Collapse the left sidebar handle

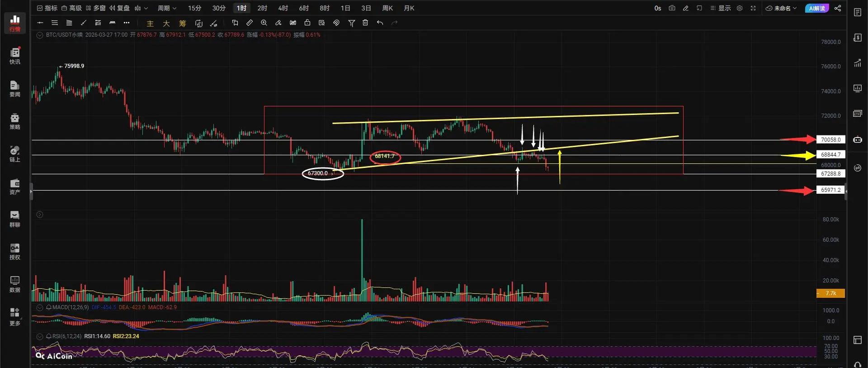(31, 191)
